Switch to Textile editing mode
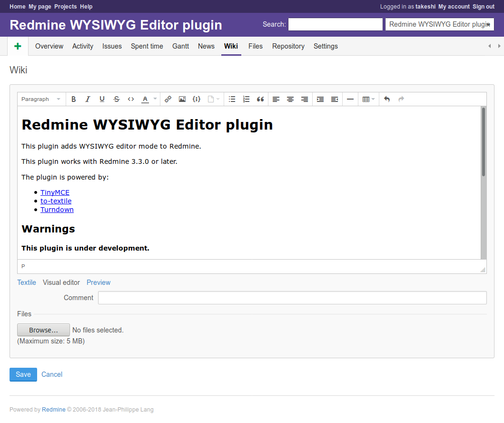 27,282
